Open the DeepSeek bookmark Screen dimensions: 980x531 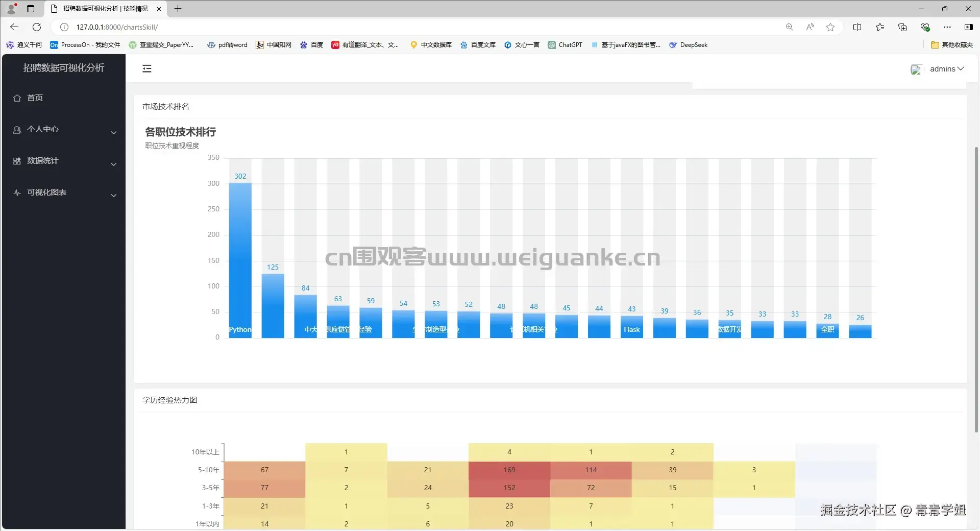(x=689, y=45)
